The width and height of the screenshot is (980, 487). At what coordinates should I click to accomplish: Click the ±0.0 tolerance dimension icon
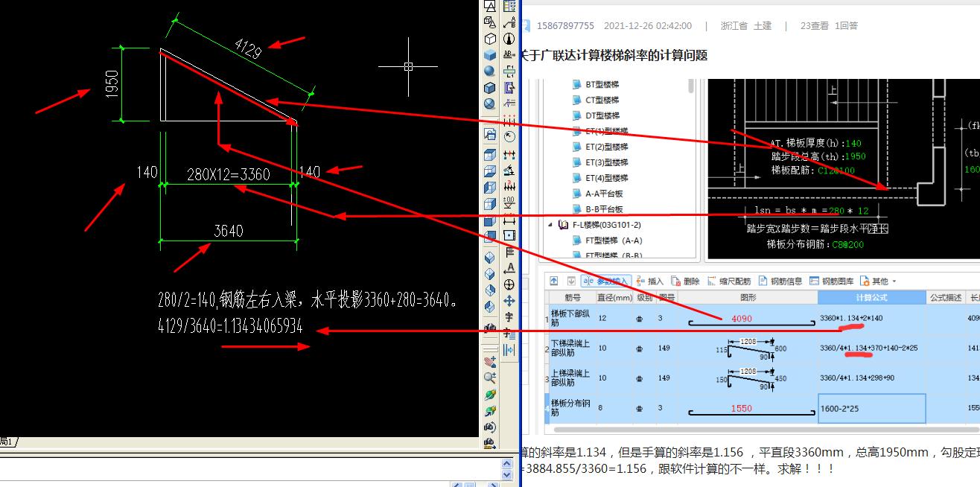coord(509,201)
